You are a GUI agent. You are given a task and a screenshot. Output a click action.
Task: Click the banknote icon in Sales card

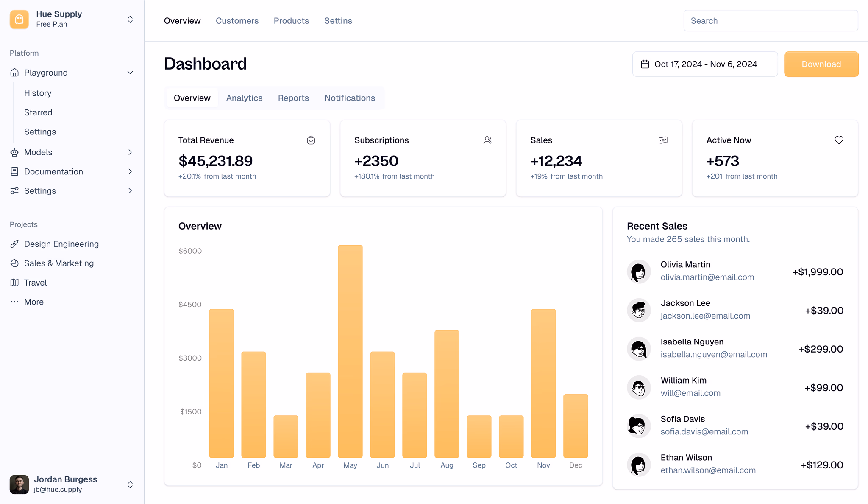click(663, 140)
